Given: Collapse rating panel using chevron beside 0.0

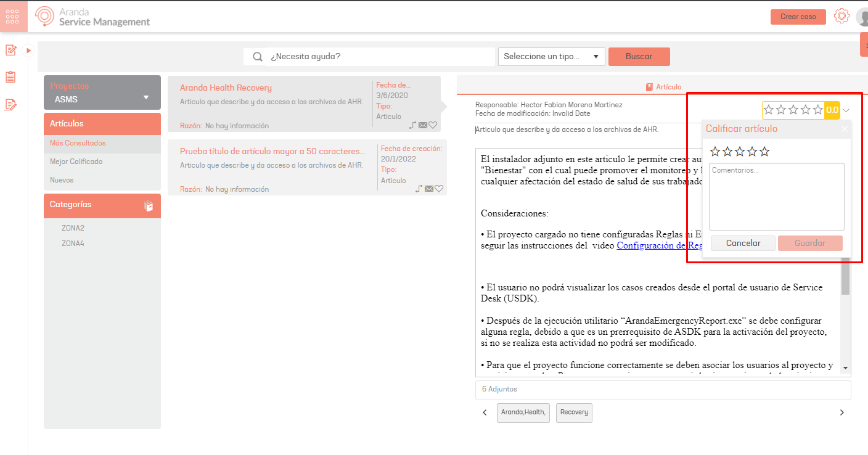Looking at the screenshot, I should 846,110.
